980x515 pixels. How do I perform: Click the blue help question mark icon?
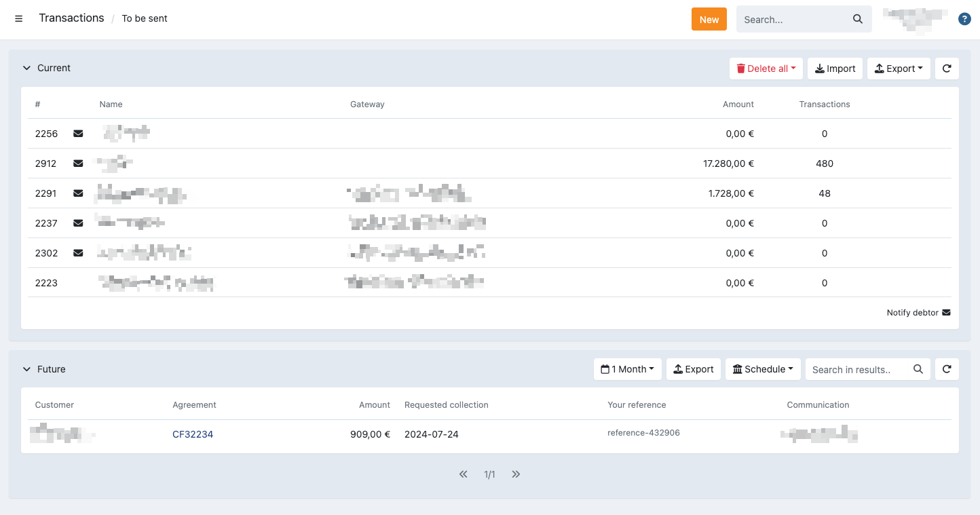pyautogui.click(x=964, y=19)
